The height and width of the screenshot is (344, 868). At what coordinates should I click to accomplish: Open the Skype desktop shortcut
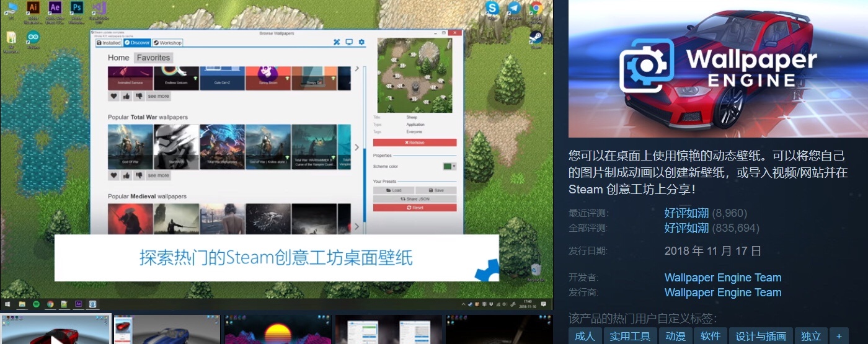(x=493, y=11)
